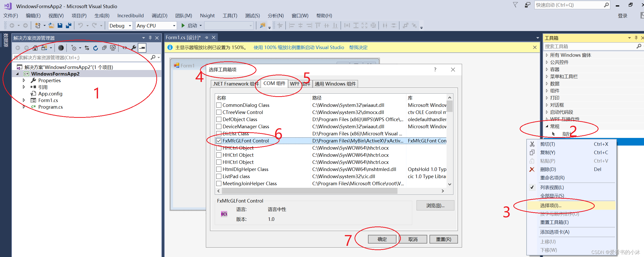Click Solution Explorer Collapse All icon
This screenshot has width=644, height=257.
pos(104,48)
